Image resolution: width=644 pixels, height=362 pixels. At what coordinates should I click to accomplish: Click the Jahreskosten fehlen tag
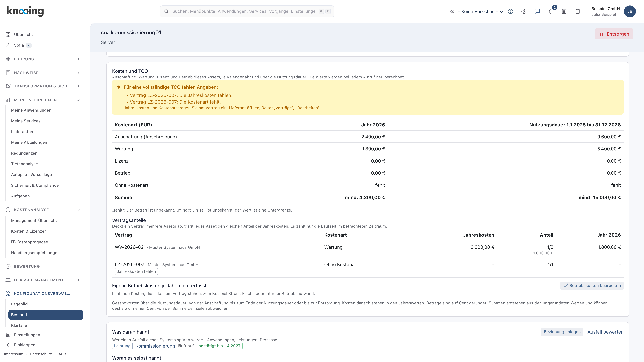[x=136, y=271]
